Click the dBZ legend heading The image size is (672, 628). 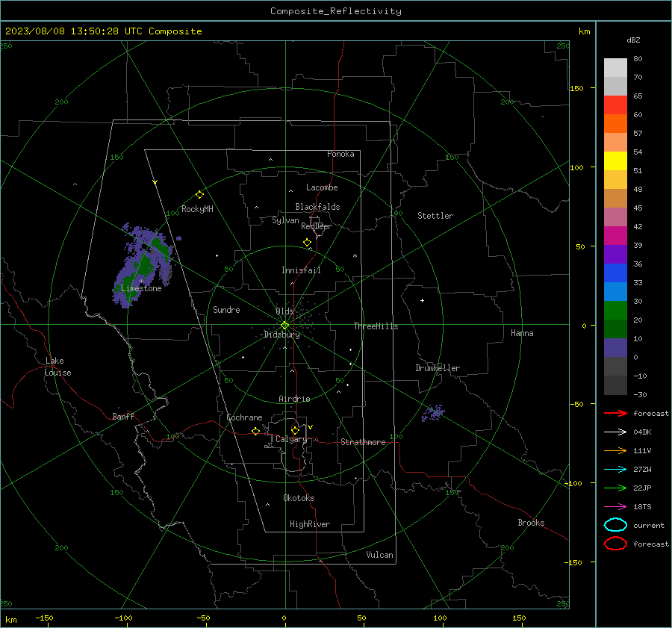click(633, 40)
